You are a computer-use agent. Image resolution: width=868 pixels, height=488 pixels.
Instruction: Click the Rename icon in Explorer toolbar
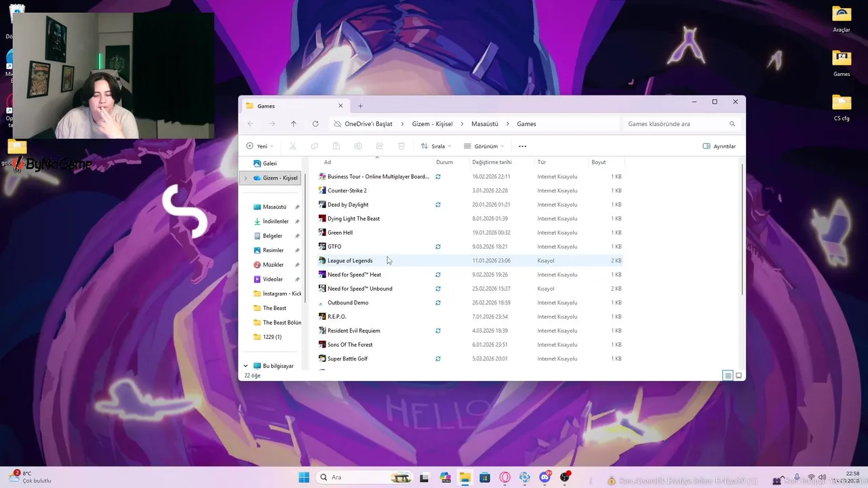tap(358, 146)
